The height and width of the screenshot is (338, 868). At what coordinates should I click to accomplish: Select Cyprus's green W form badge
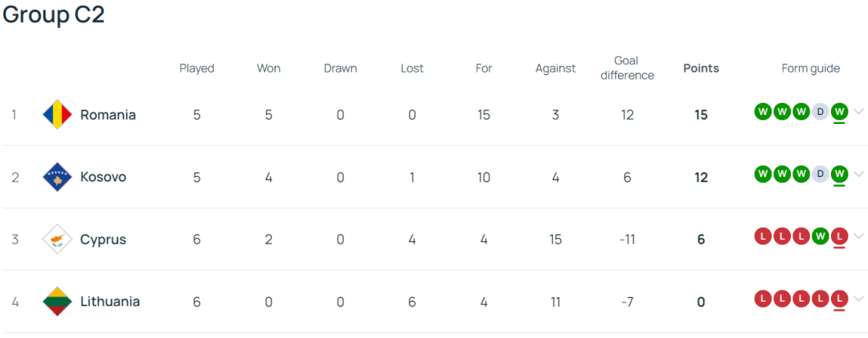tap(821, 237)
